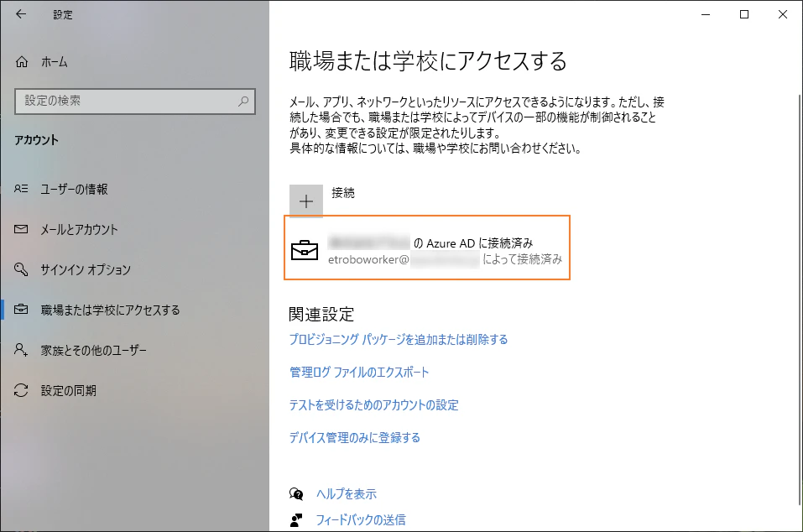Click the sync arrows icon
The width and height of the screenshot is (803, 532).
pyautogui.click(x=21, y=390)
